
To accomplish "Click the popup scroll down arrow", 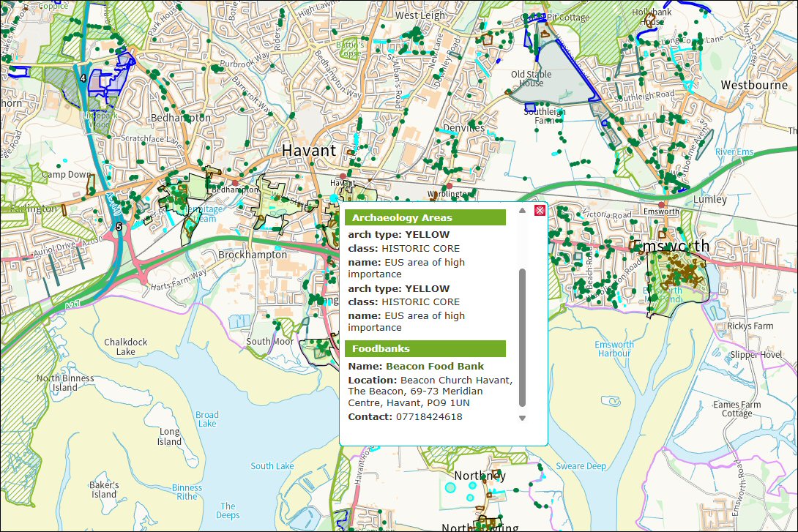I will [522, 419].
